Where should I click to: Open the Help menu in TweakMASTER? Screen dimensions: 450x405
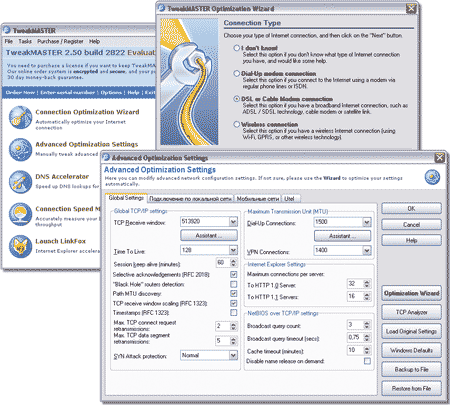[x=94, y=41]
